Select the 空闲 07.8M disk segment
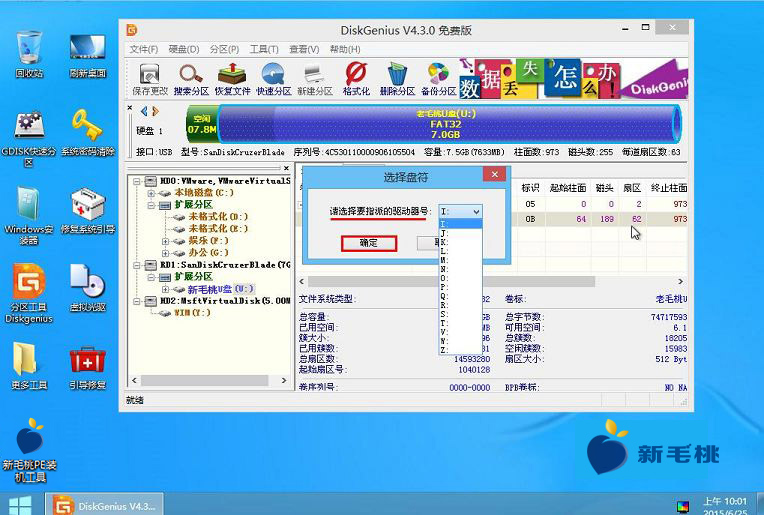The width and height of the screenshot is (764, 515). click(x=202, y=124)
